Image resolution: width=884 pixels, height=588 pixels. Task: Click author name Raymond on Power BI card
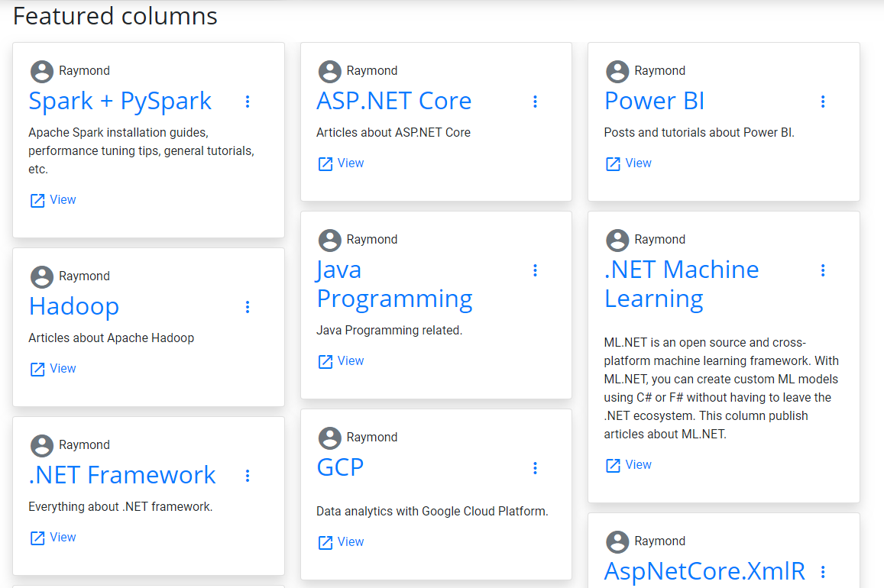click(660, 71)
